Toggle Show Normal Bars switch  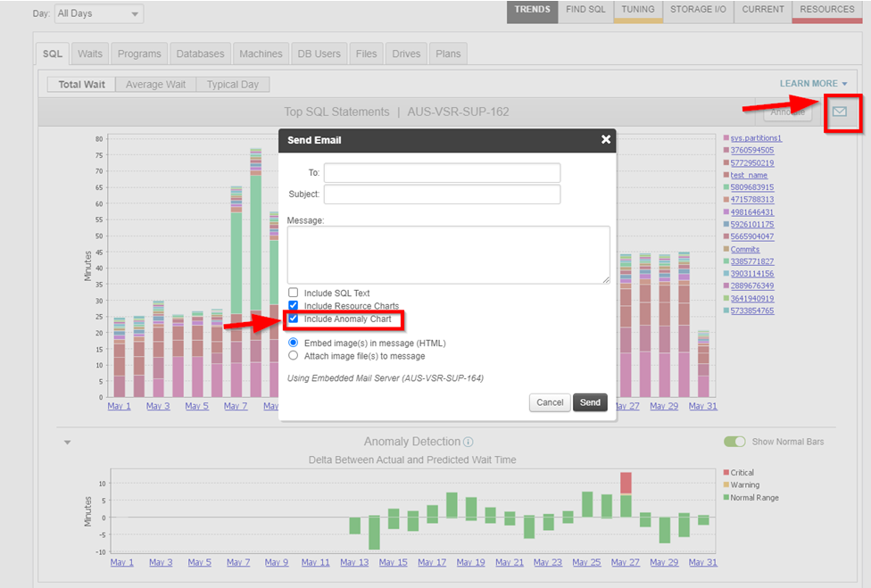tap(734, 442)
